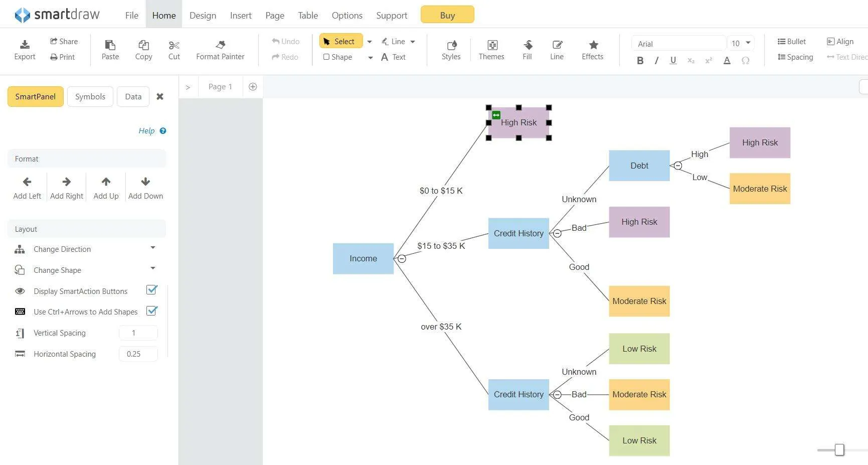Image resolution: width=868 pixels, height=465 pixels.
Task: Open the Effects star icon
Action: coord(593,45)
